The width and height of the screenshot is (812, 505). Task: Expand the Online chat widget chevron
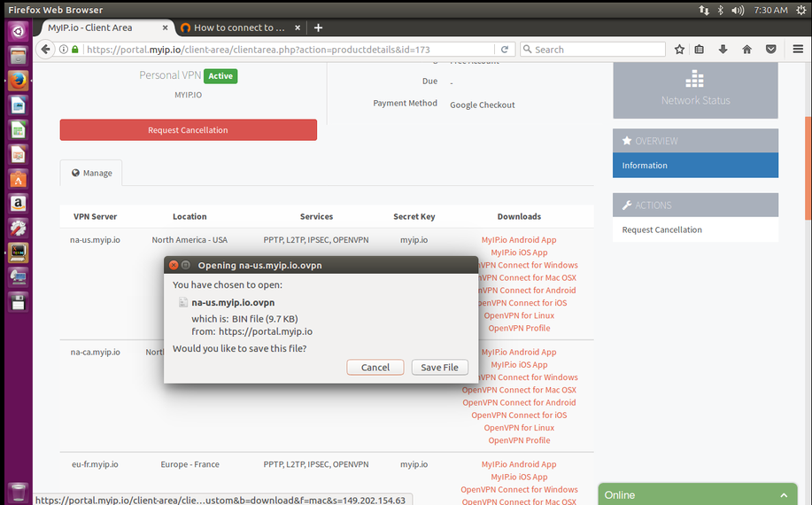[784, 495]
